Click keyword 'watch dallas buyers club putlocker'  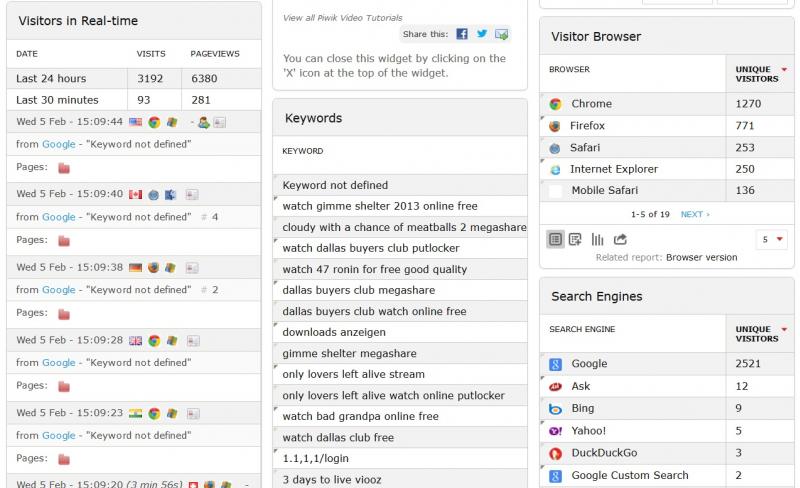click(x=371, y=248)
